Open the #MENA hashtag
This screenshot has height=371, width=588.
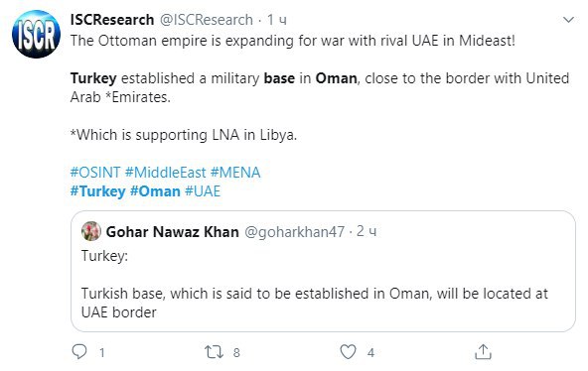pos(235,173)
